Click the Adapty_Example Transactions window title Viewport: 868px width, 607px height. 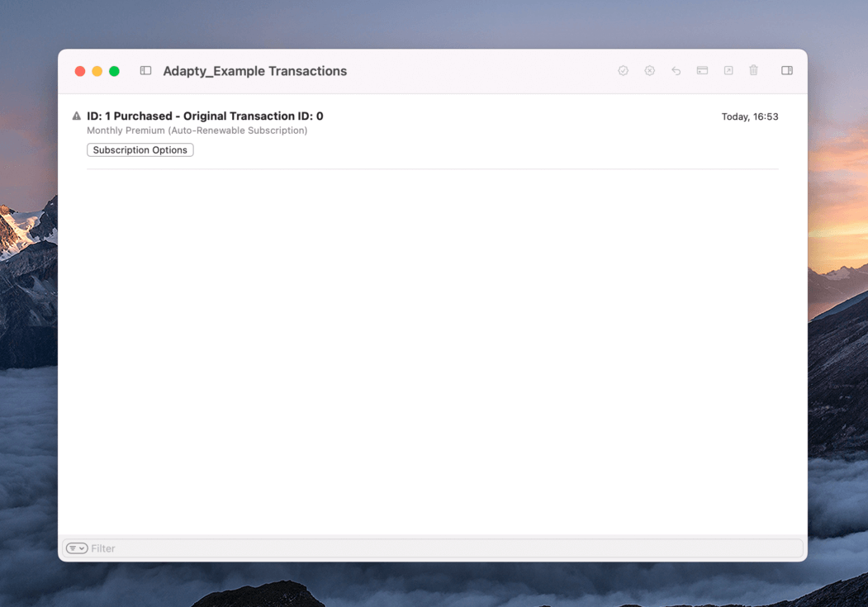point(254,71)
